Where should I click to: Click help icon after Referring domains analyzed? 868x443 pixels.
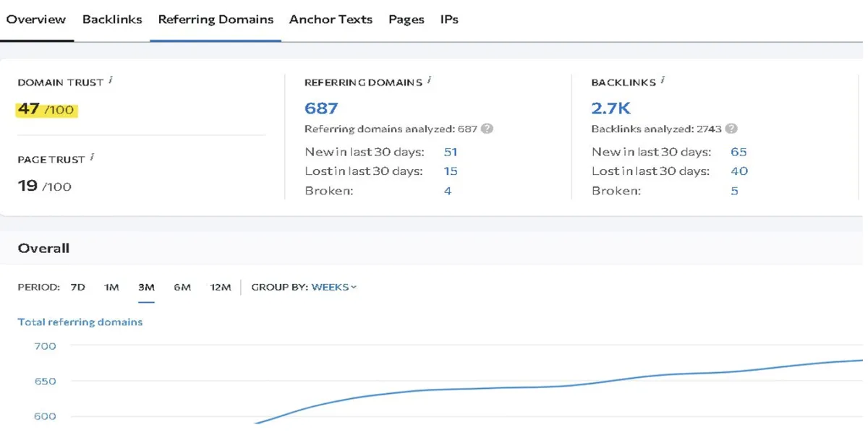tap(488, 129)
